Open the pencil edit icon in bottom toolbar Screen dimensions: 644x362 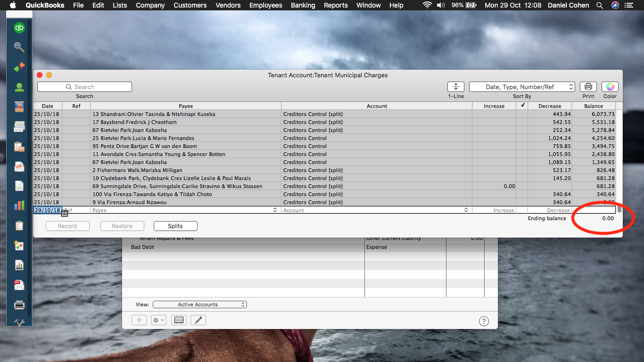198,320
